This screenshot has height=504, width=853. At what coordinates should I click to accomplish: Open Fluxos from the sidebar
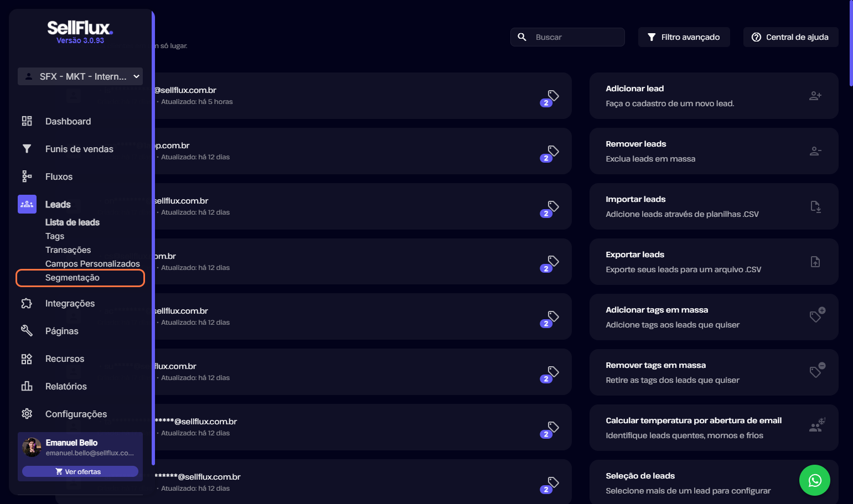59,176
